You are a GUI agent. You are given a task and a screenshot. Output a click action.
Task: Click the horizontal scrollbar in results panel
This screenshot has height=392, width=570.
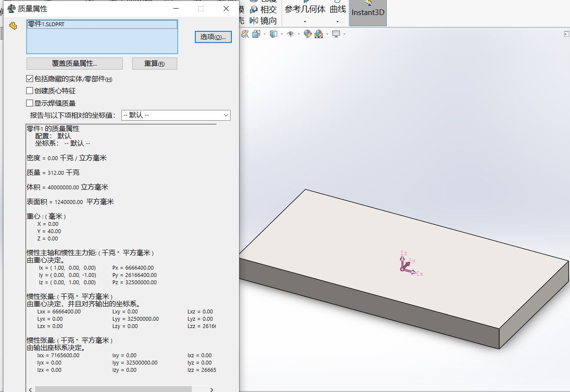113,389
